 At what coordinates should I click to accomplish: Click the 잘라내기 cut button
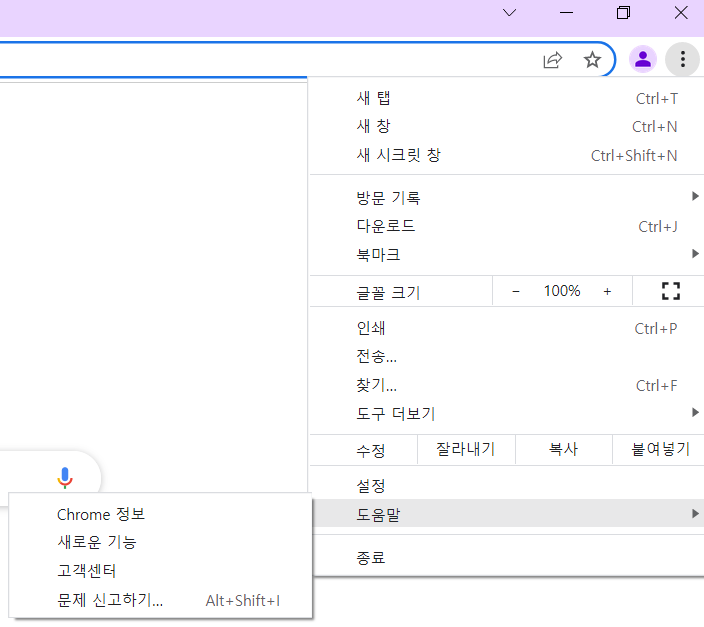pyautogui.click(x=466, y=449)
